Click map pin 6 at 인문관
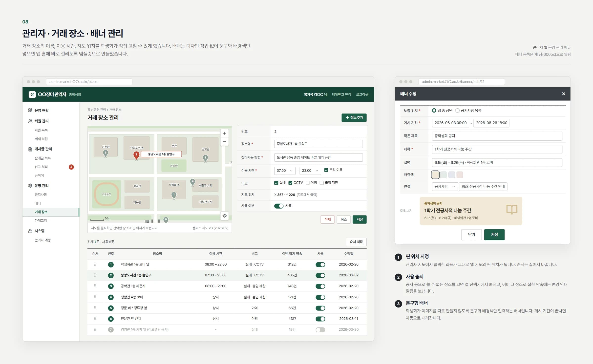 (106, 153)
